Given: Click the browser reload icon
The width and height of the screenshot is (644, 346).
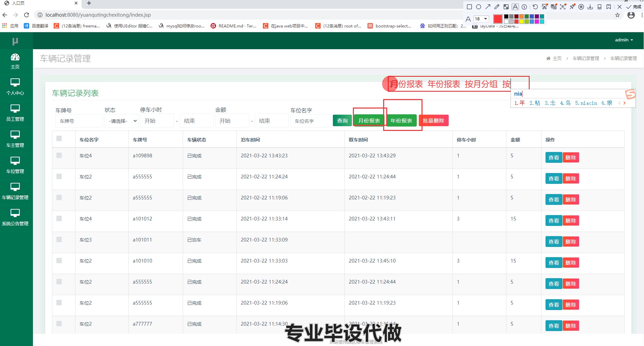Looking at the screenshot, I should point(26,15).
